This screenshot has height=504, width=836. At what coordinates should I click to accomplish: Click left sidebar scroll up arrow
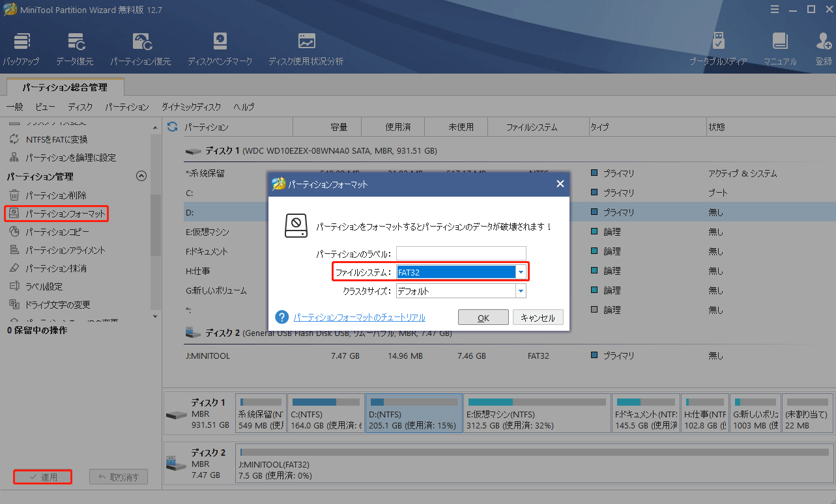155,128
